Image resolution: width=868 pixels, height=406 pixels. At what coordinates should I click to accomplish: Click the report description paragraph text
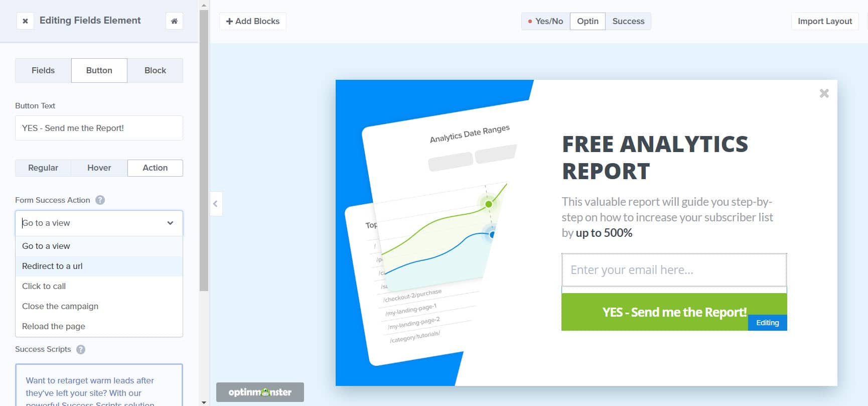pyautogui.click(x=667, y=217)
